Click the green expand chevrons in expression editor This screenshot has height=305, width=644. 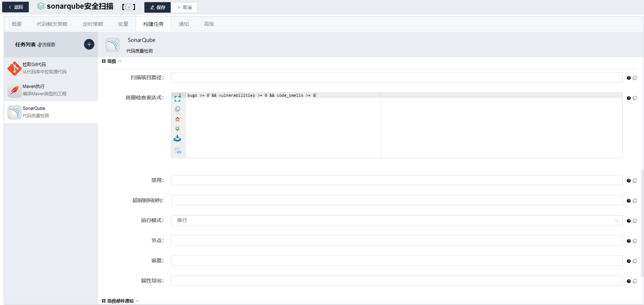coord(178,128)
